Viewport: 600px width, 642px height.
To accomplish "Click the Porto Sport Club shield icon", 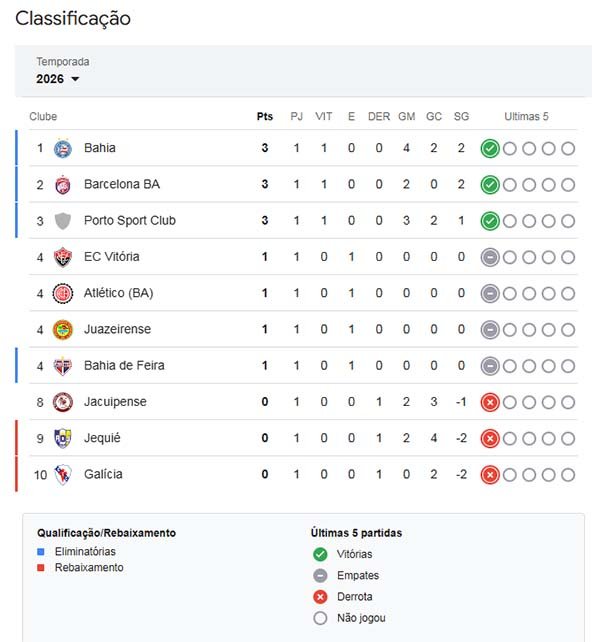I will (63, 221).
